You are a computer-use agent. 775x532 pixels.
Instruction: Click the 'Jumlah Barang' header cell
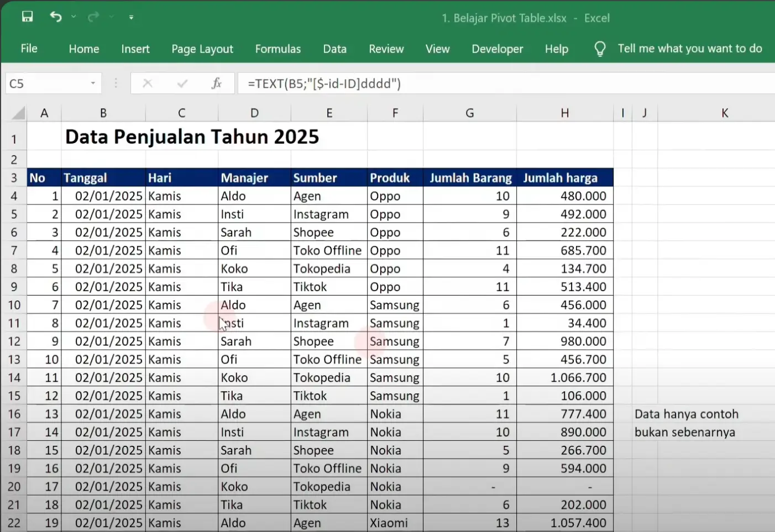tap(470, 178)
